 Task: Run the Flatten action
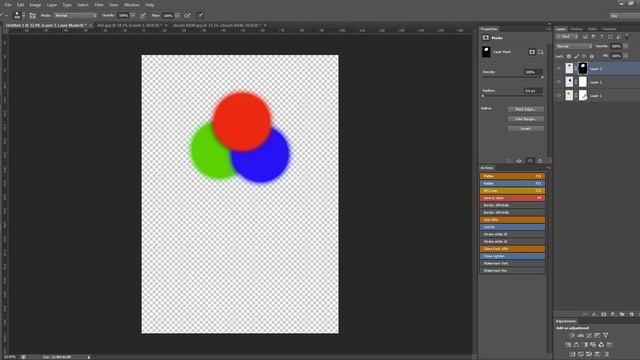click(x=512, y=176)
